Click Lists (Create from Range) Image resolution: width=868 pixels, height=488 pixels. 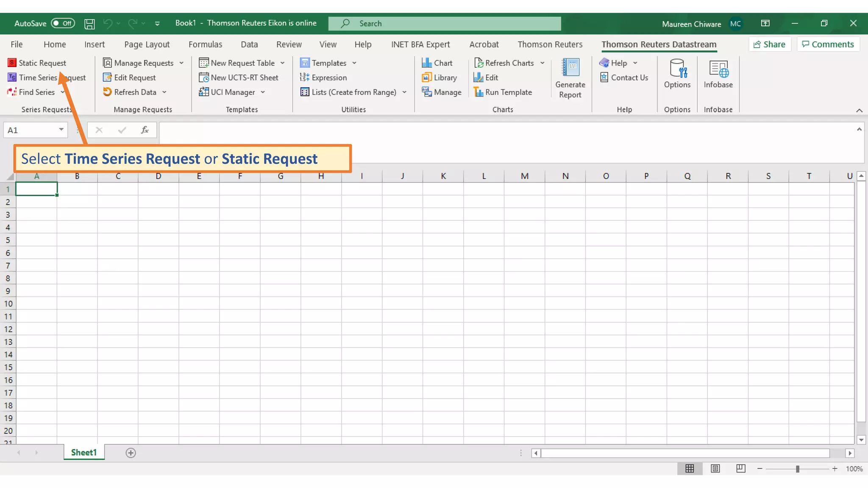point(348,92)
